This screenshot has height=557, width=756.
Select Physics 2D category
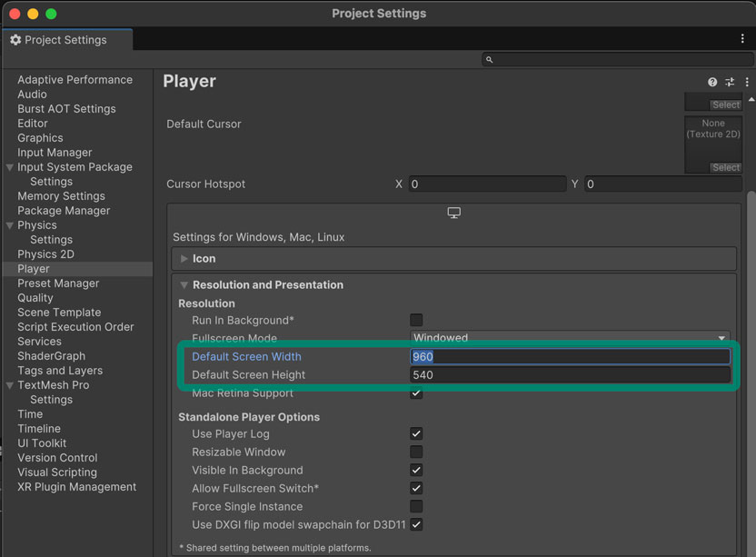click(x=45, y=254)
